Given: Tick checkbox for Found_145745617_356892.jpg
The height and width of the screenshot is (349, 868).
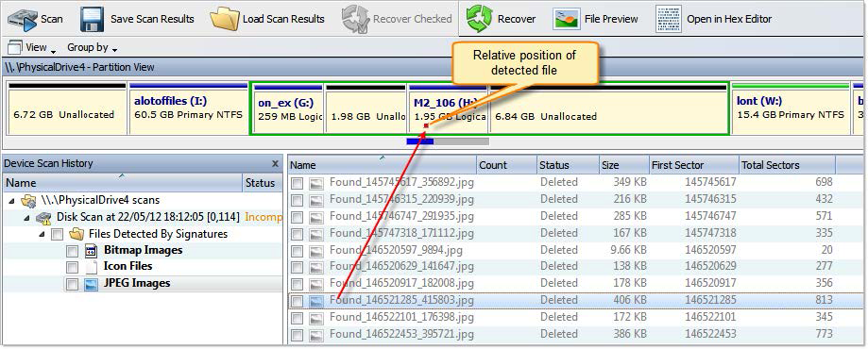Looking at the screenshot, I should tap(298, 183).
